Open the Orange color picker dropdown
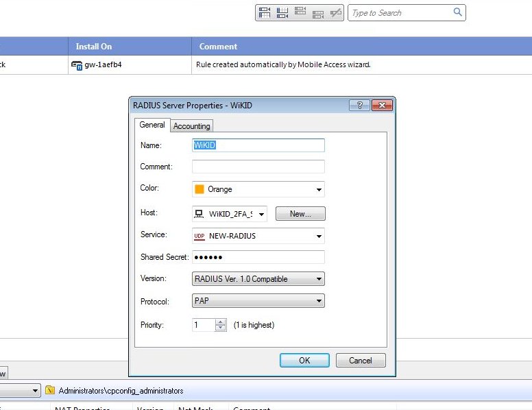The height and width of the screenshot is (410, 532). tap(319, 190)
